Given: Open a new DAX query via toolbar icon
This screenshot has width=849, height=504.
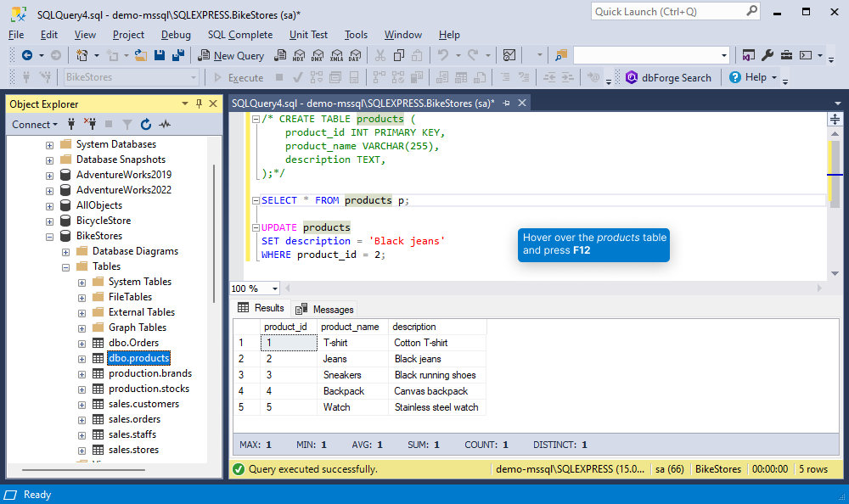Looking at the screenshot, I should [357, 54].
